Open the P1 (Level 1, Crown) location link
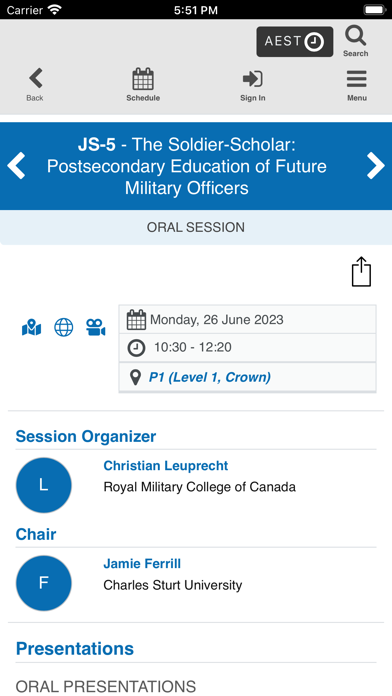The height and width of the screenshot is (696, 392). (210, 377)
